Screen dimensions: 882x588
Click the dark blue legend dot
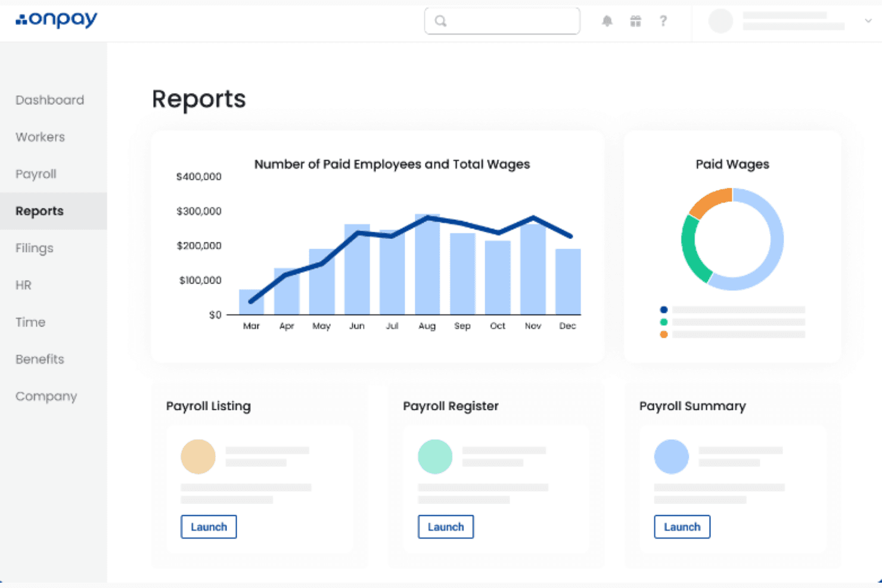click(663, 310)
